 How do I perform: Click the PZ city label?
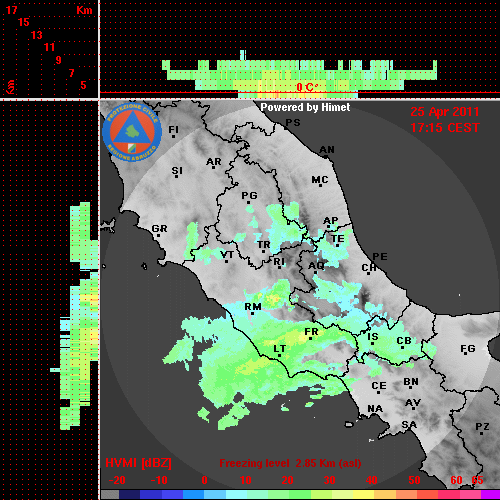(x=482, y=428)
